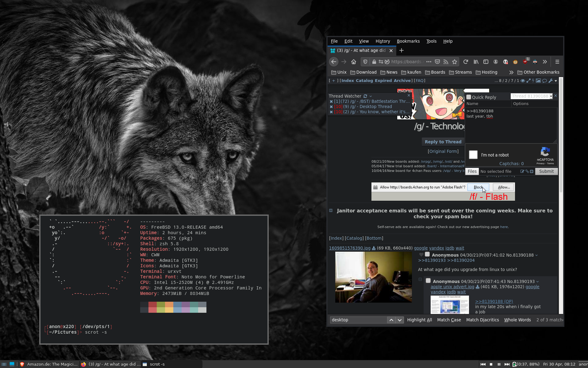The width and height of the screenshot is (588, 368).
Task: Tick the I'm not a robot checkbox
Action: pos(473,155)
